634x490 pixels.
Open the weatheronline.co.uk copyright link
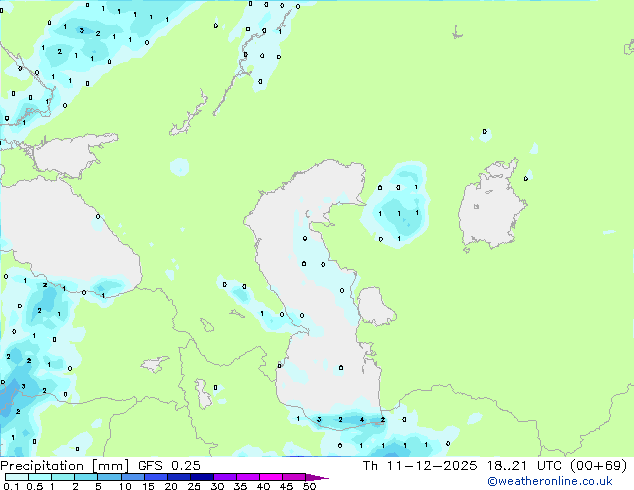(x=550, y=481)
